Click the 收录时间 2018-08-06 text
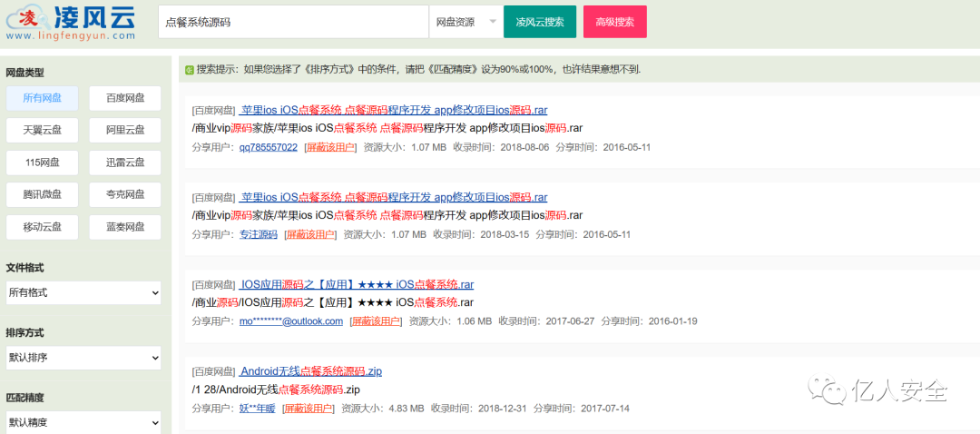This screenshot has width=980, height=434. 501,148
